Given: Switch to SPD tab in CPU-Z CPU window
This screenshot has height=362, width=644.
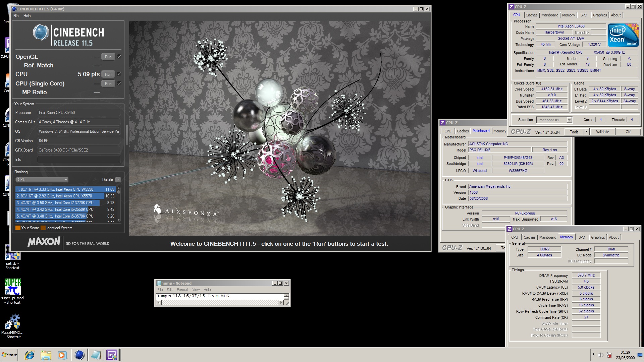Looking at the screenshot, I should 584,15.
